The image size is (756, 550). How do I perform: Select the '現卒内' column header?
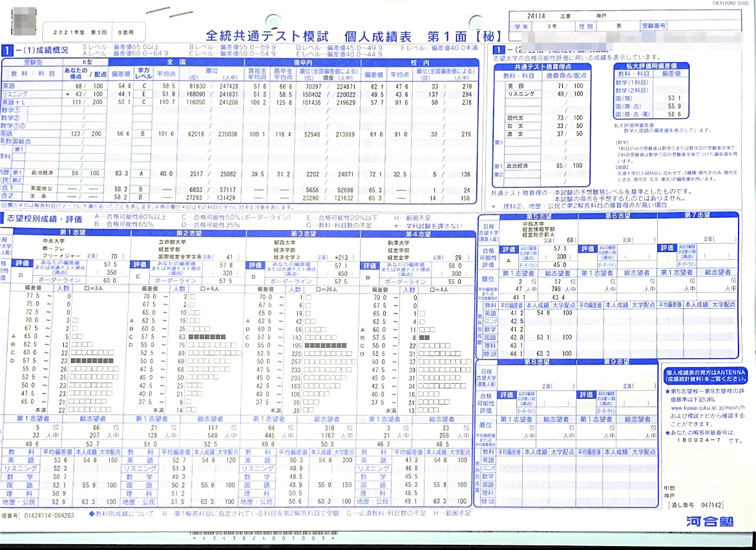(303, 63)
